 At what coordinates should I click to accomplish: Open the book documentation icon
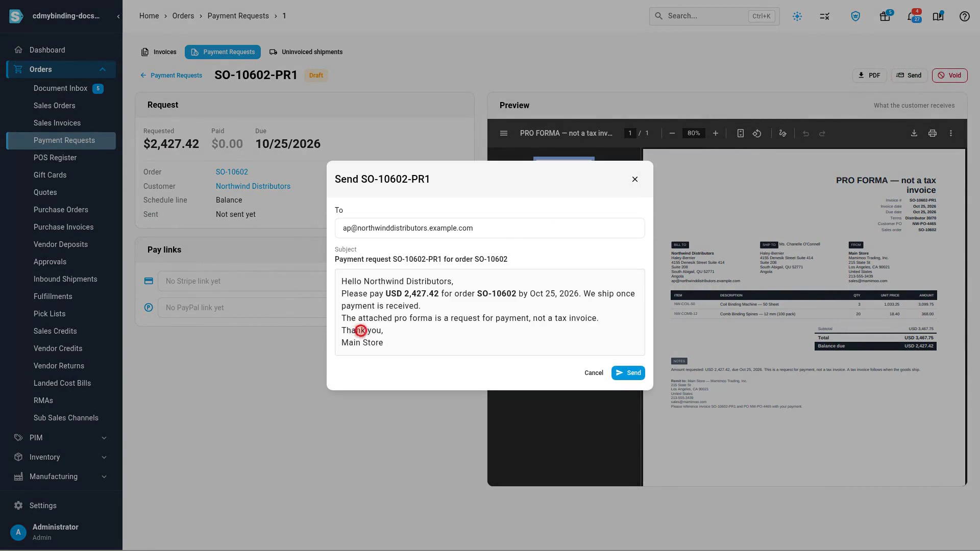coord(938,16)
